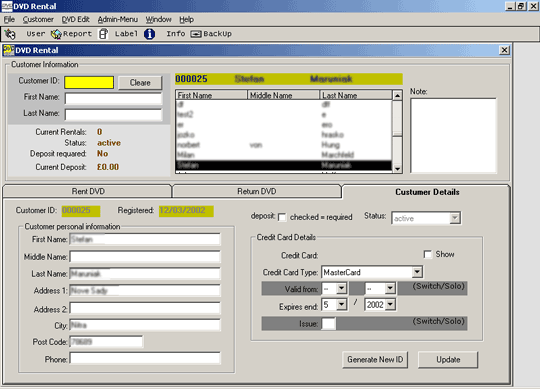The height and width of the screenshot is (389, 540).
Task: Click the City input field
Action: pyautogui.click(x=145, y=325)
